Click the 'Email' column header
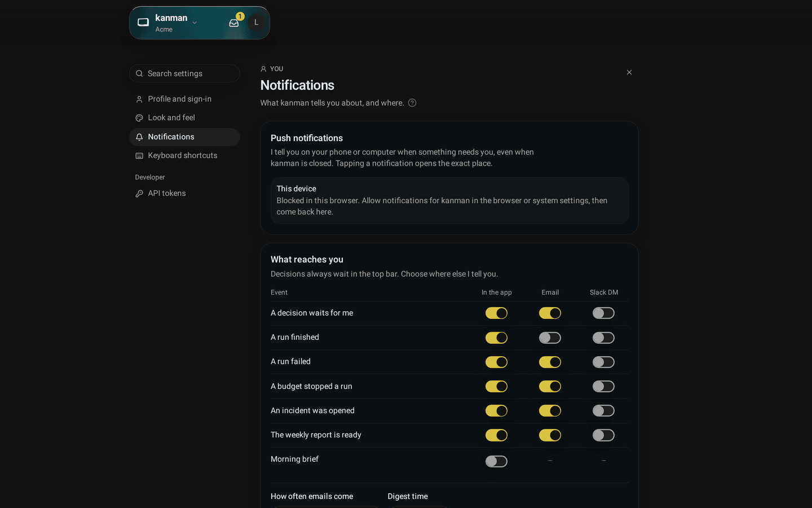 [x=550, y=292]
